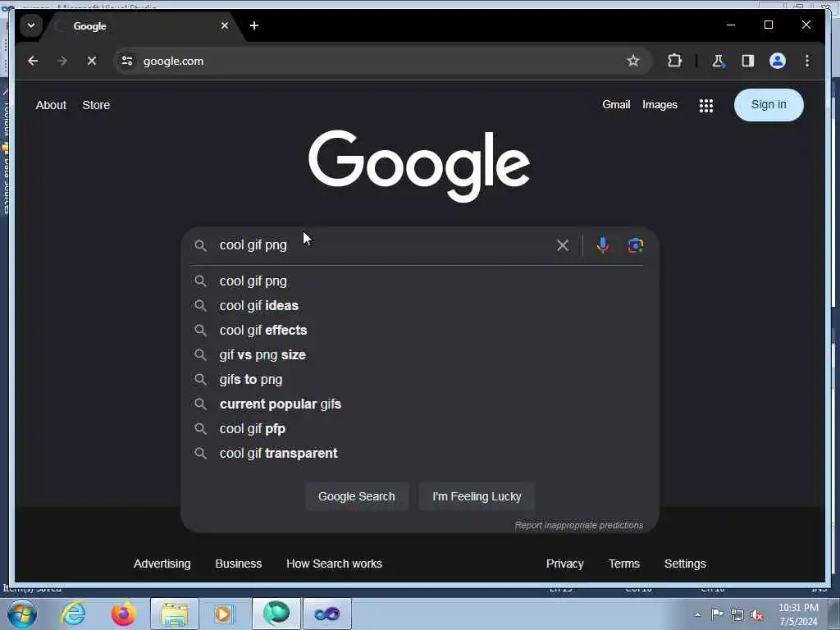Choose suggestion cool gif pfp
This screenshot has height=630, width=840.
pyautogui.click(x=418, y=429)
